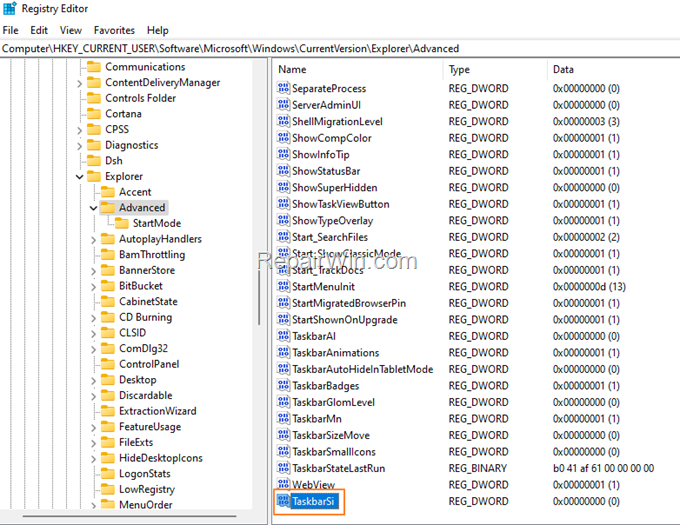Viewport: 680px width, 525px height.
Task: Click the DWORD icon next to TaskbarGlomLevel
Action: pos(283,401)
